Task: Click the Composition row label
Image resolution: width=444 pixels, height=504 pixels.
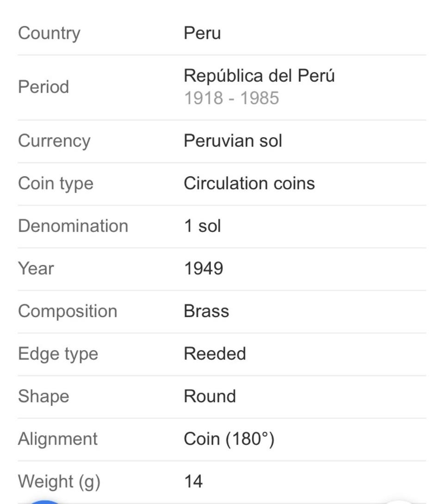Action: pos(68,311)
